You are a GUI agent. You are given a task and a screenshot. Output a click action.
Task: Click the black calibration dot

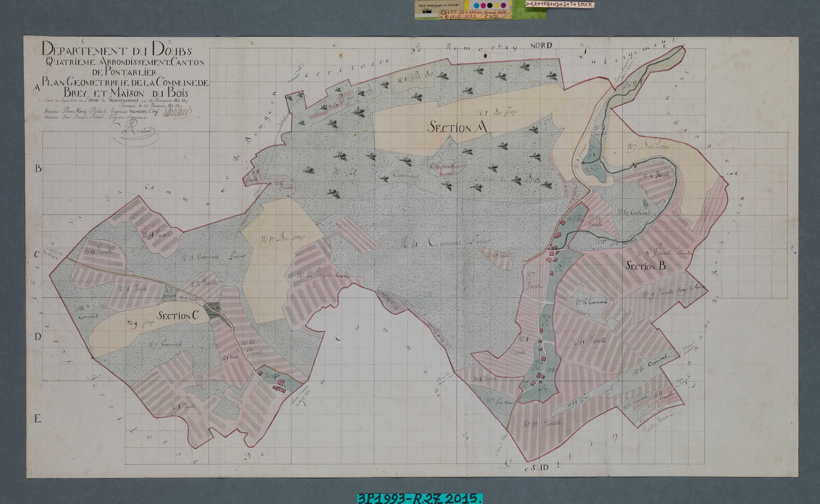click(490, 5)
